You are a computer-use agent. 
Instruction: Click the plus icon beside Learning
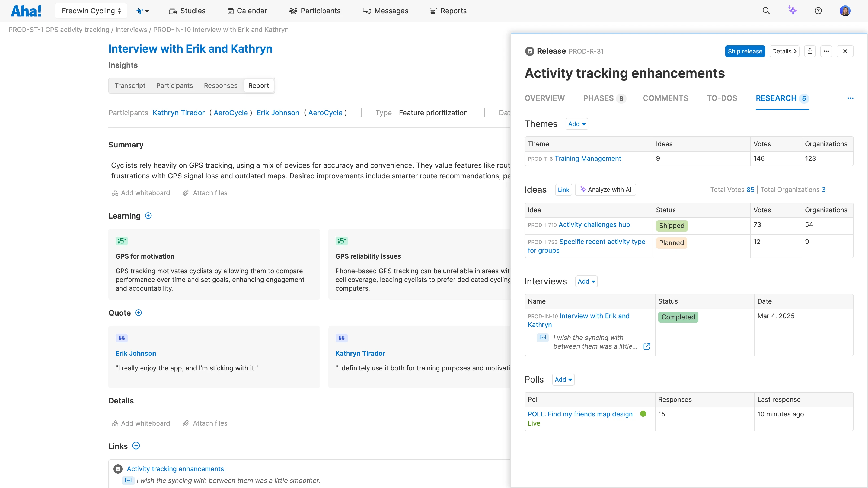tap(148, 216)
